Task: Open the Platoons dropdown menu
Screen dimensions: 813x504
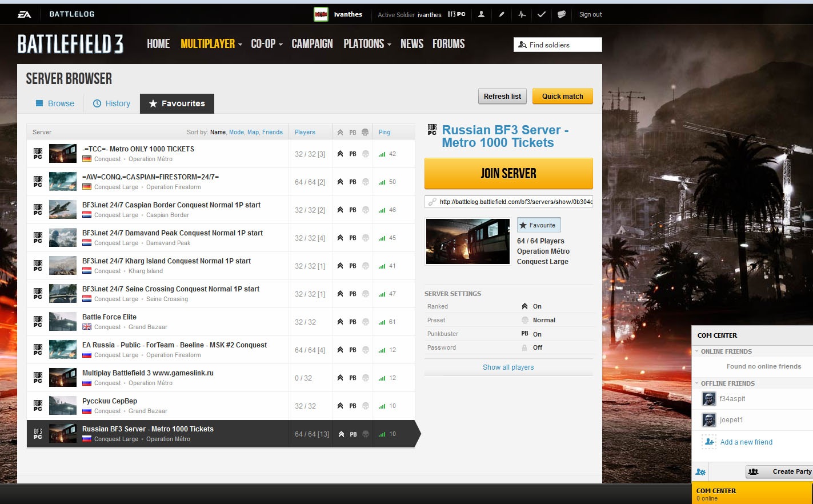Action: click(367, 44)
